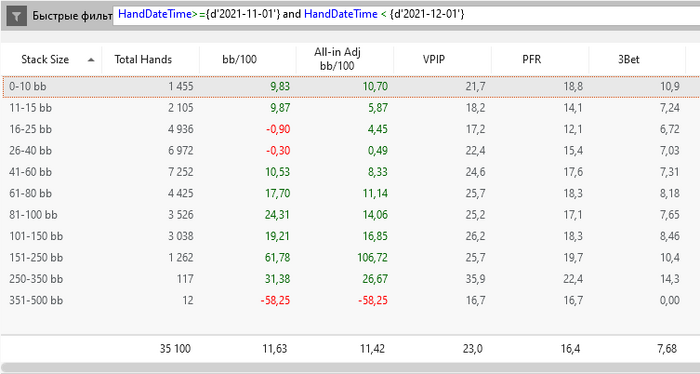Screen dimensions: 700x374
Task: Sort by All-in Adj bb/100 header
Action: point(345,59)
